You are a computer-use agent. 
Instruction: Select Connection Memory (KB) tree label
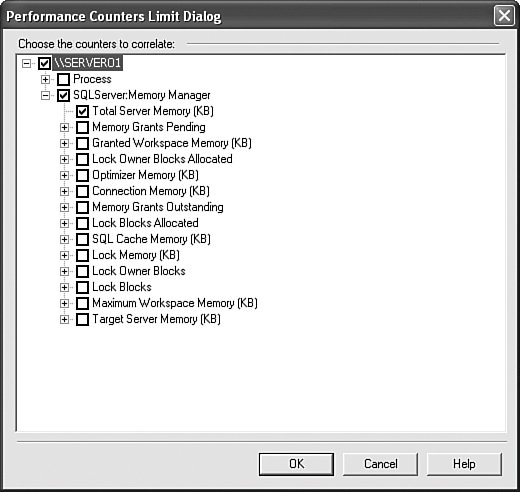(x=151, y=191)
